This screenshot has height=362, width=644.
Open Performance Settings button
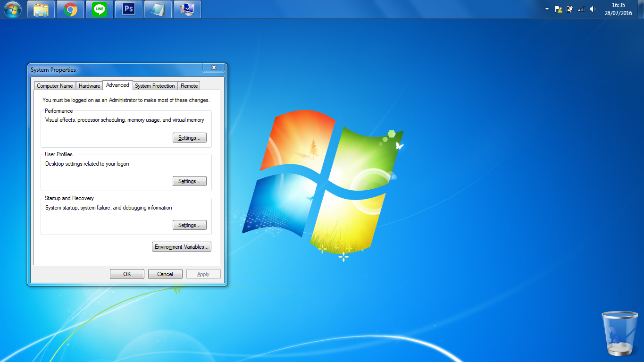[190, 138]
